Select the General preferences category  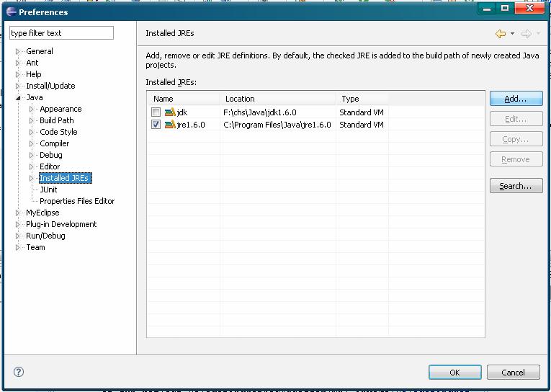click(x=40, y=51)
